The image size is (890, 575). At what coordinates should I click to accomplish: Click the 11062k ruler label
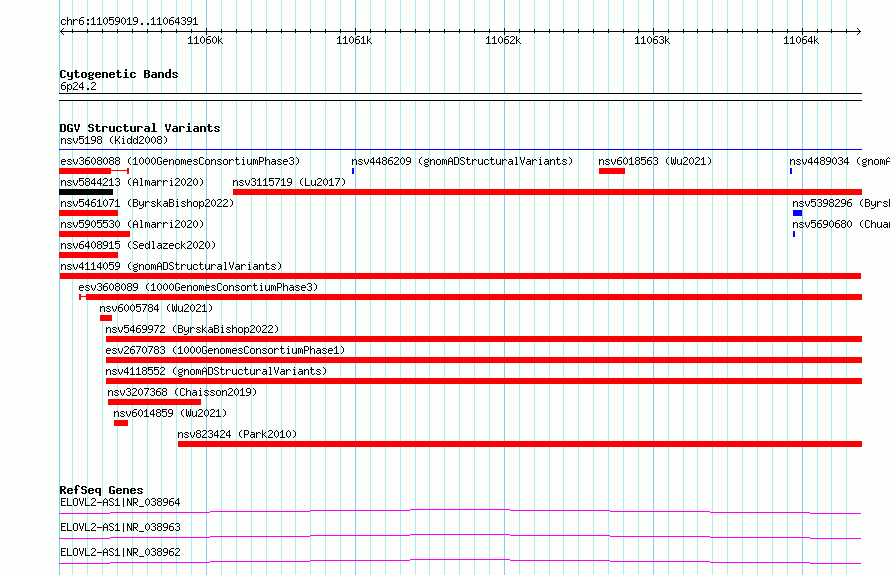click(x=503, y=40)
